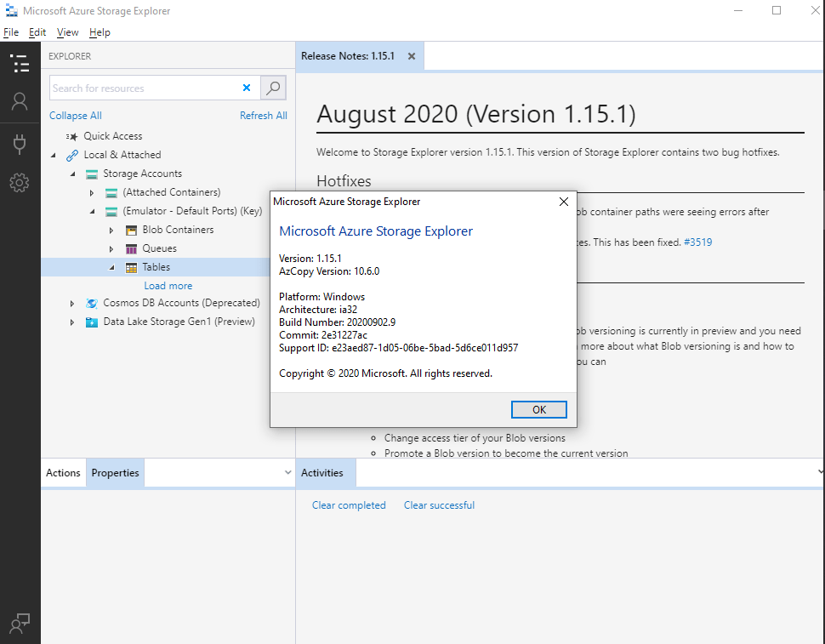The image size is (825, 644).
Task: Open the File menu
Action: click(11, 32)
